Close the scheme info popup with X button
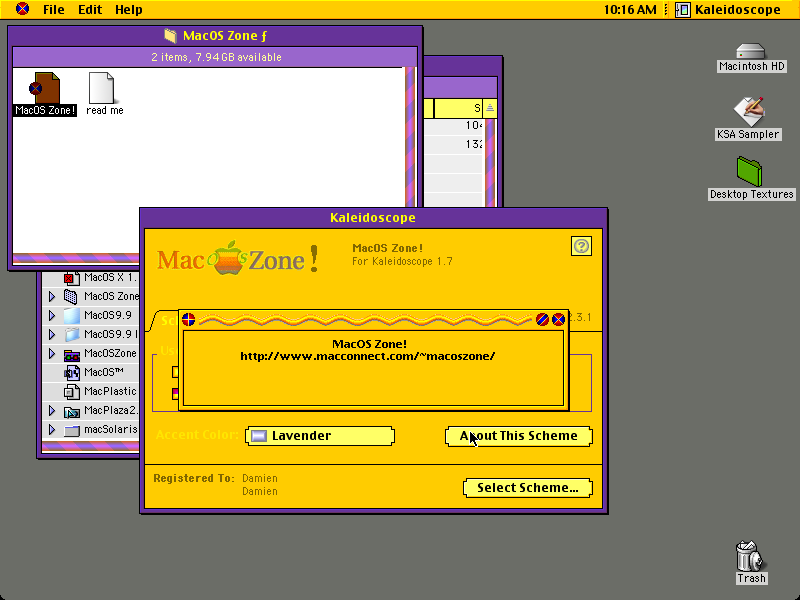This screenshot has height=600, width=800. coord(559,320)
